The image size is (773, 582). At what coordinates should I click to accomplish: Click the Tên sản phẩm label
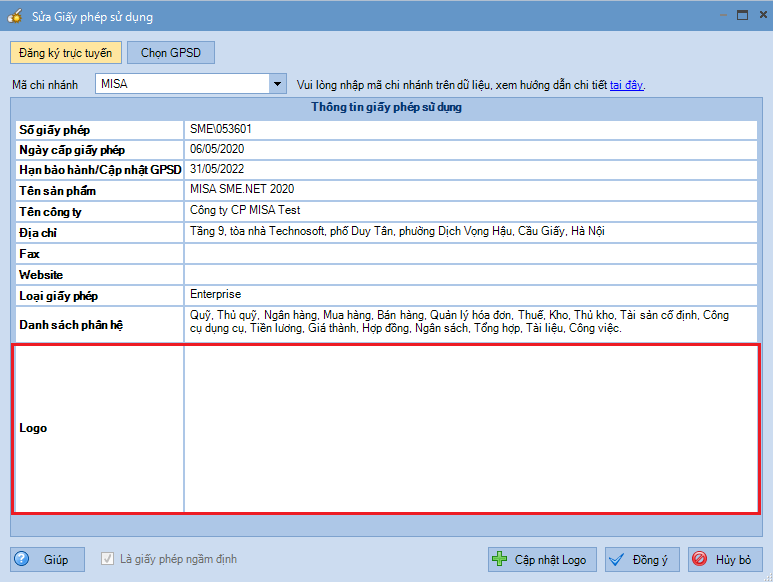pyautogui.click(x=58, y=191)
